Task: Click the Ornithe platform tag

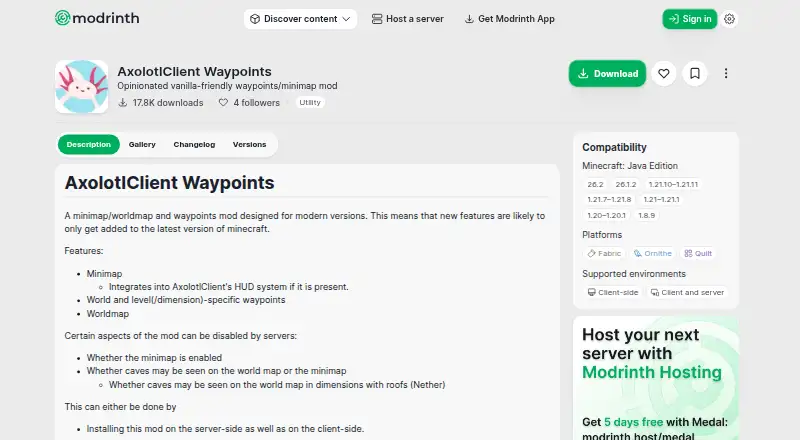Action: pyautogui.click(x=653, y=253)
